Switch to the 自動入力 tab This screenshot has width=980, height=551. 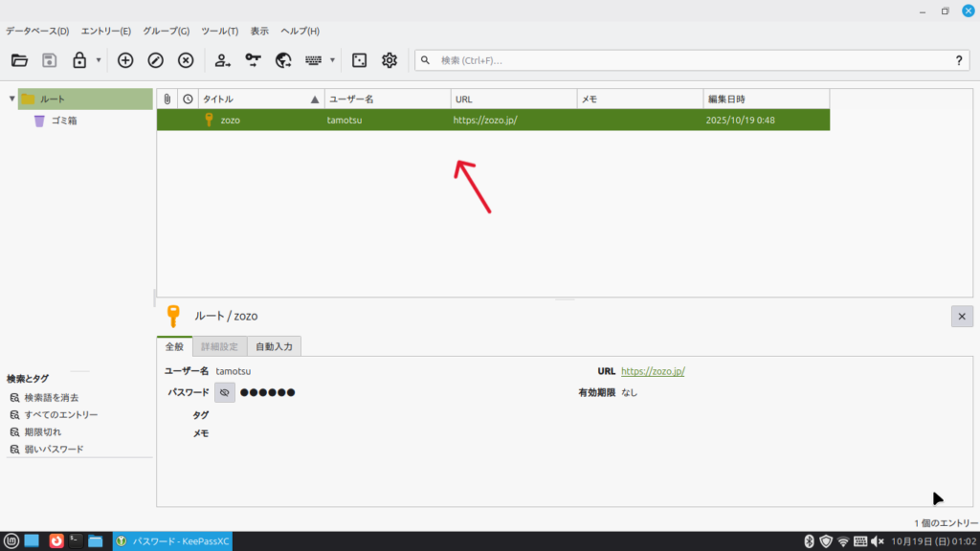click(277, 346)
